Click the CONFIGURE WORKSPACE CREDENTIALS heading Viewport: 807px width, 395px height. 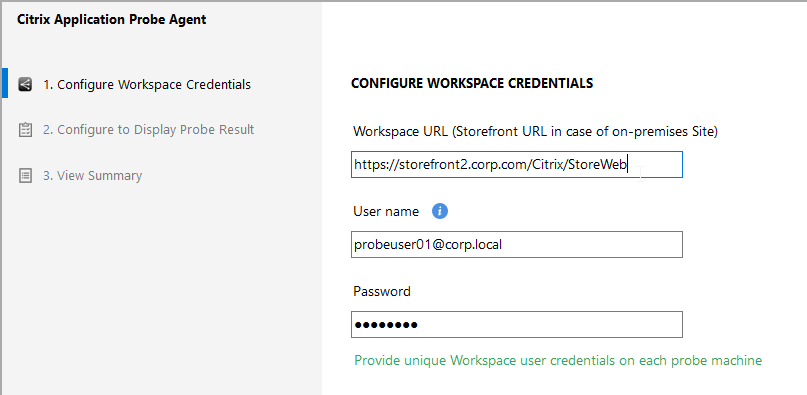tap(472, 83)
